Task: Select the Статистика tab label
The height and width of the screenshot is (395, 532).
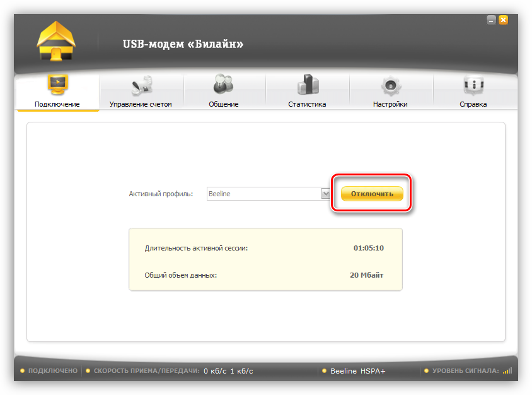Action: (307, 104)
